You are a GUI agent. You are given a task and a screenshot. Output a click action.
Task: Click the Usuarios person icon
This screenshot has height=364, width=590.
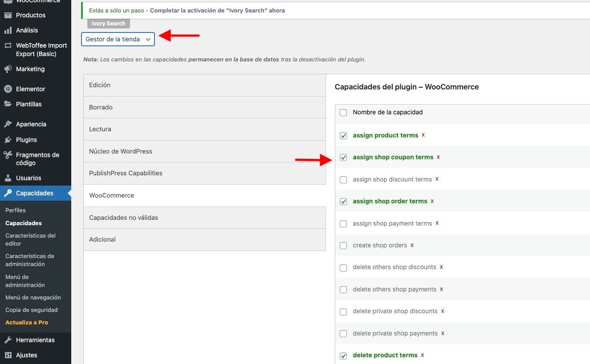point(8,178)
